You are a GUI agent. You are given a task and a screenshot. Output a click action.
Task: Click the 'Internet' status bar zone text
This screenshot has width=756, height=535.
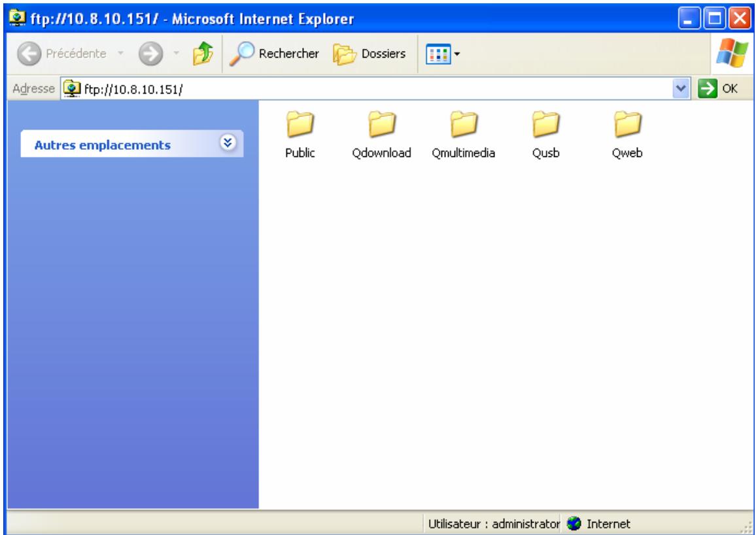point(608,524)
